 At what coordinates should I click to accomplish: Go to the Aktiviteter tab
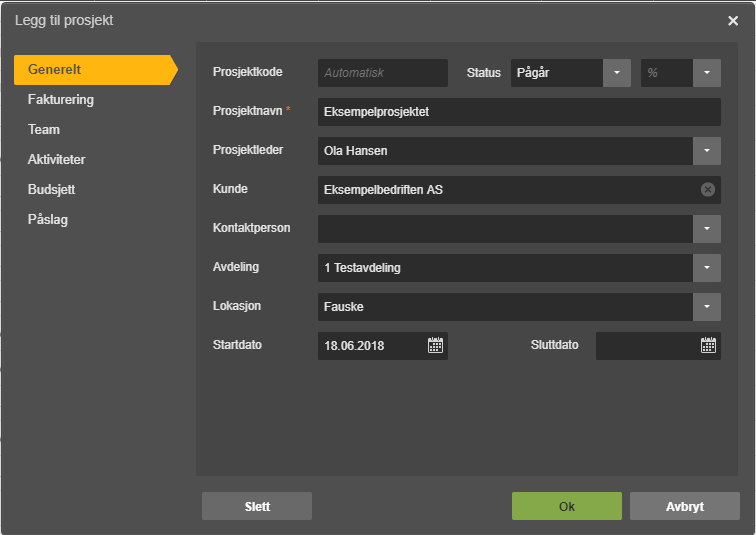pos(56,160)
